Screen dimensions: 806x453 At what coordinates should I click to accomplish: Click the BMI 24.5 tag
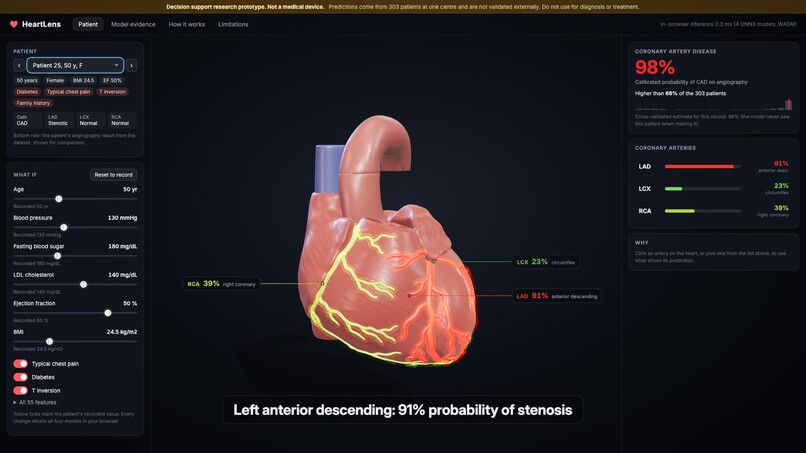(83, 80)
